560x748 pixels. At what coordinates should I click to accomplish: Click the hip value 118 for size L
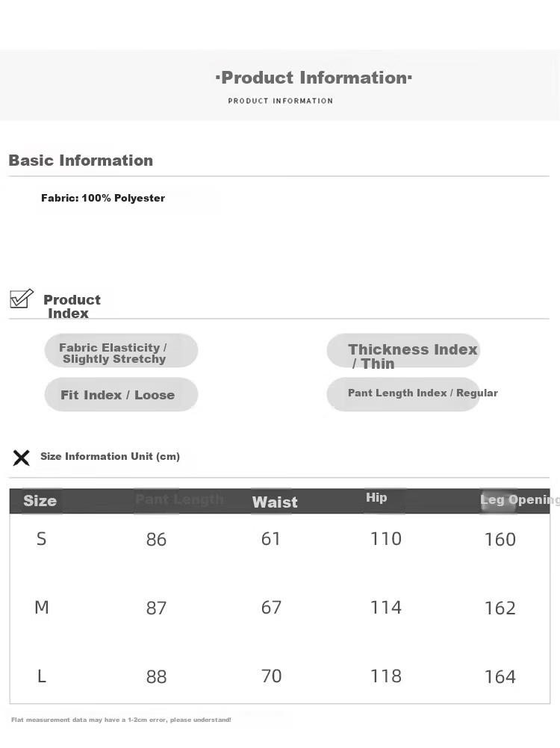pos(386,676)
